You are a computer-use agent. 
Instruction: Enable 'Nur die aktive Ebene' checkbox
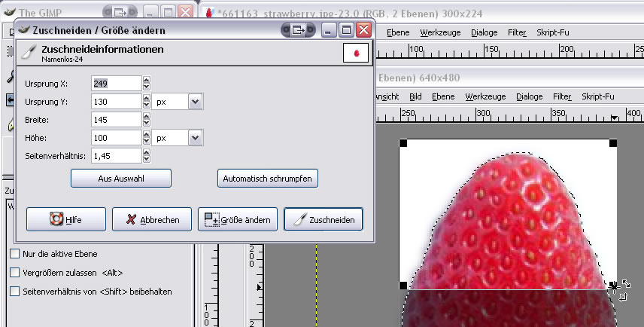pyautogui.click(x=15, y=254)
